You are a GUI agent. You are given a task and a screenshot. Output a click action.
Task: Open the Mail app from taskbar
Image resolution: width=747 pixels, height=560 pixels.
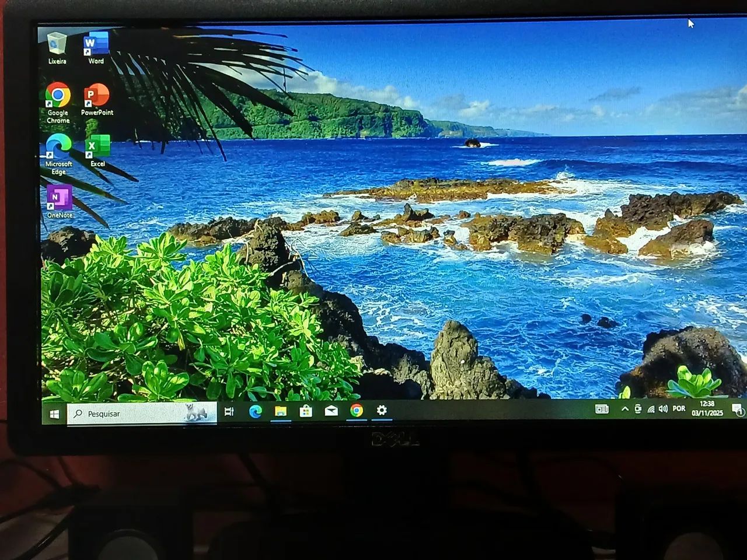pos(331,411)
